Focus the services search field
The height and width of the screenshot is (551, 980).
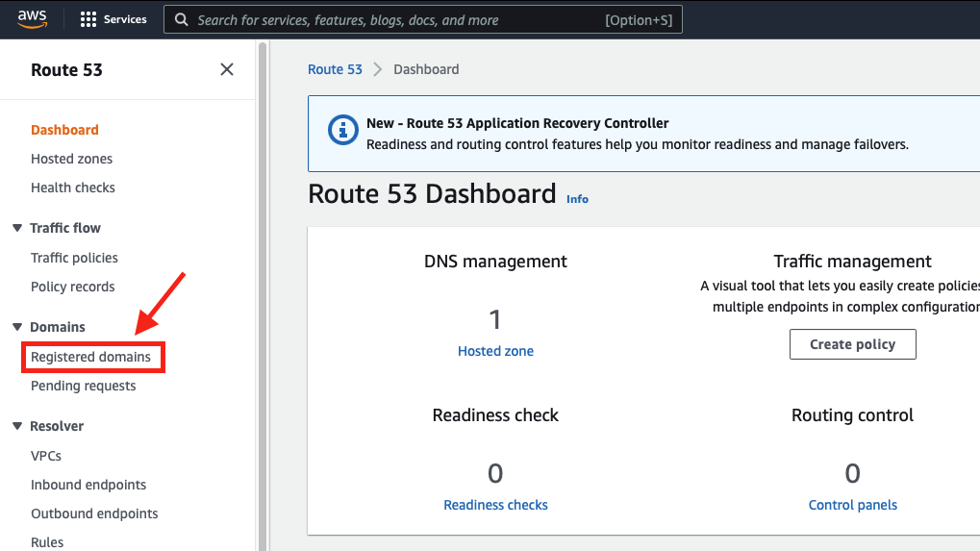(423, 19)
